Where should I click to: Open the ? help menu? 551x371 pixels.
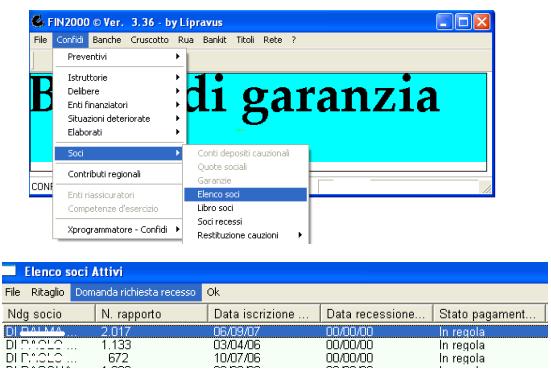[x=293, y=40]
